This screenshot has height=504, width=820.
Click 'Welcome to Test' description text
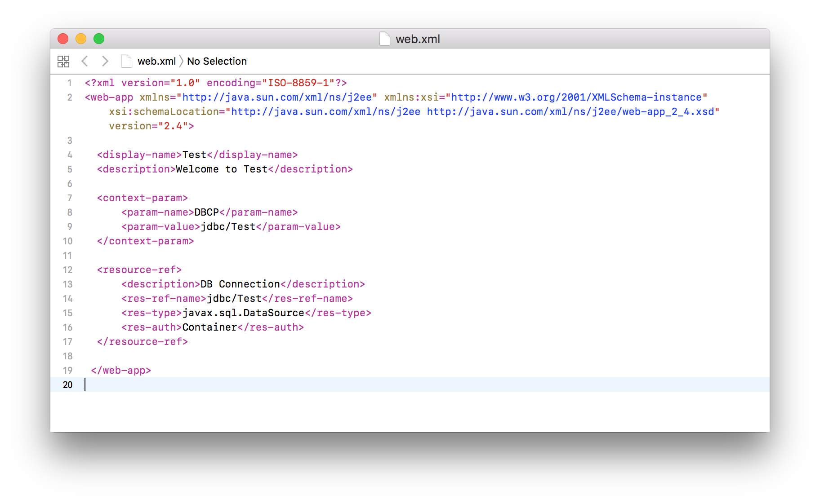(222, 169)
